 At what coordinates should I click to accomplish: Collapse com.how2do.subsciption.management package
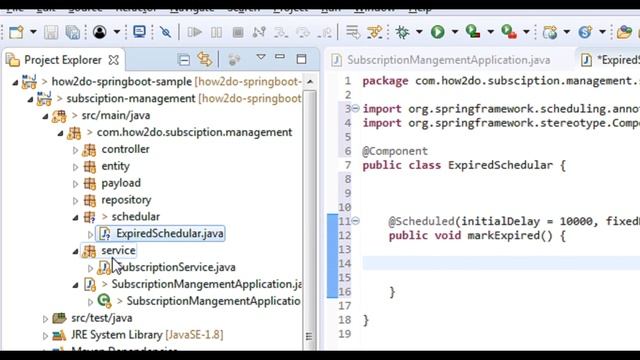click(x=60, y=133)
